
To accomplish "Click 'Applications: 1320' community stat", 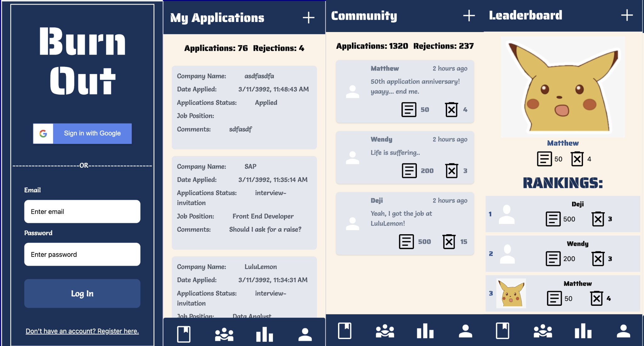I will [x=372, y=46].
